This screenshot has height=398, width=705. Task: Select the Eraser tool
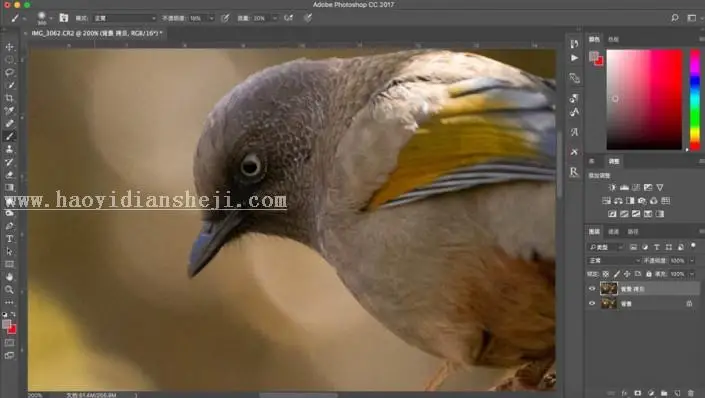9,175
